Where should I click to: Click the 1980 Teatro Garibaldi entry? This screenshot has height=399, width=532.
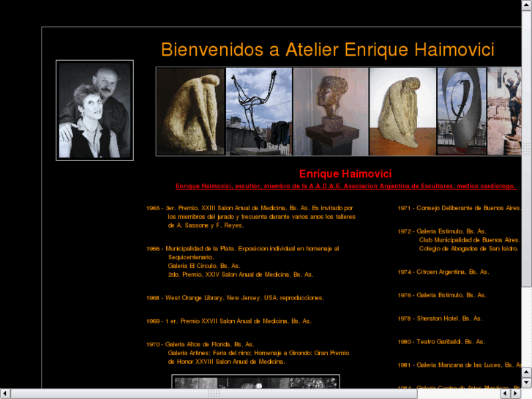pyautogui.click(x=441, y=342)
